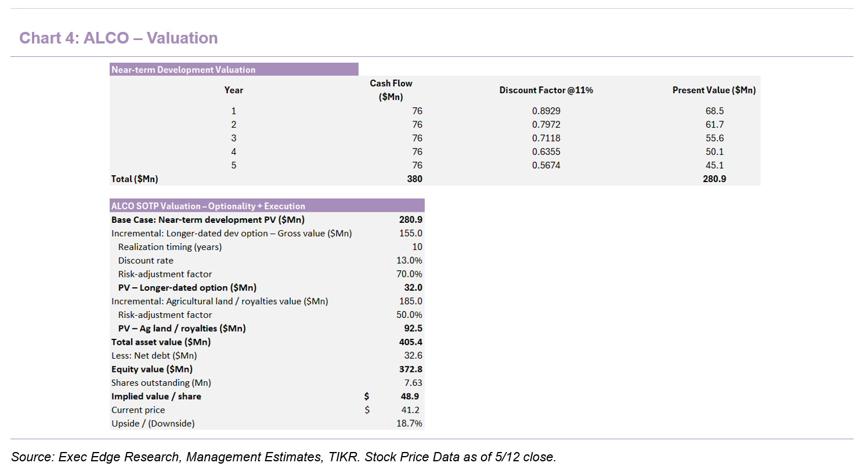Click the Upside / (Downside) 18.7% value
The width and height of the screenshot is (868, 470).
pos(410,424)
